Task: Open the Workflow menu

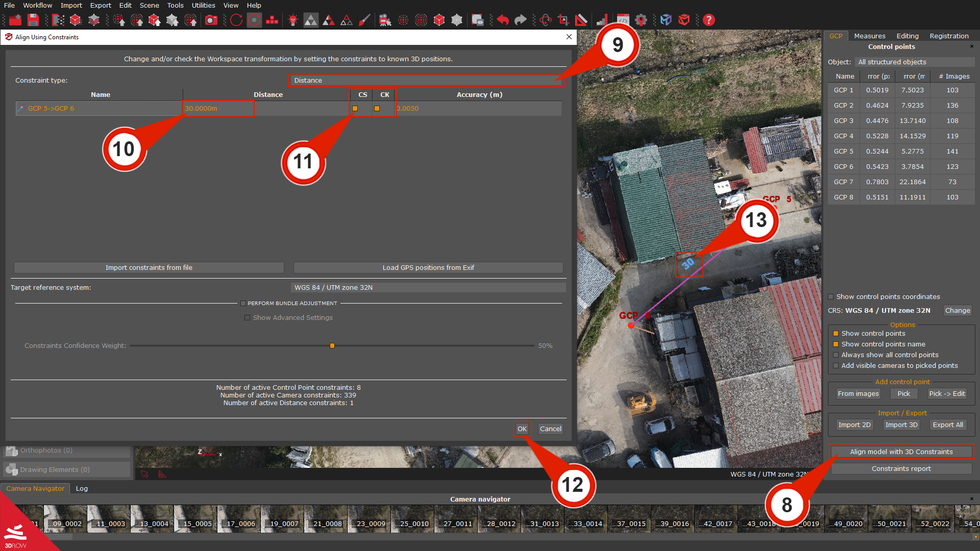Action: coord(37,5)
